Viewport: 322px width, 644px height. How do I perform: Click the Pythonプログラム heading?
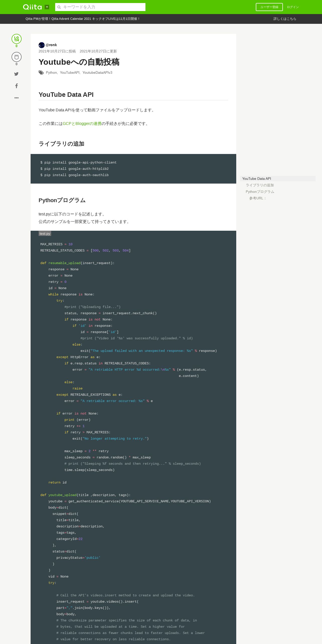[x=62, y=200]
